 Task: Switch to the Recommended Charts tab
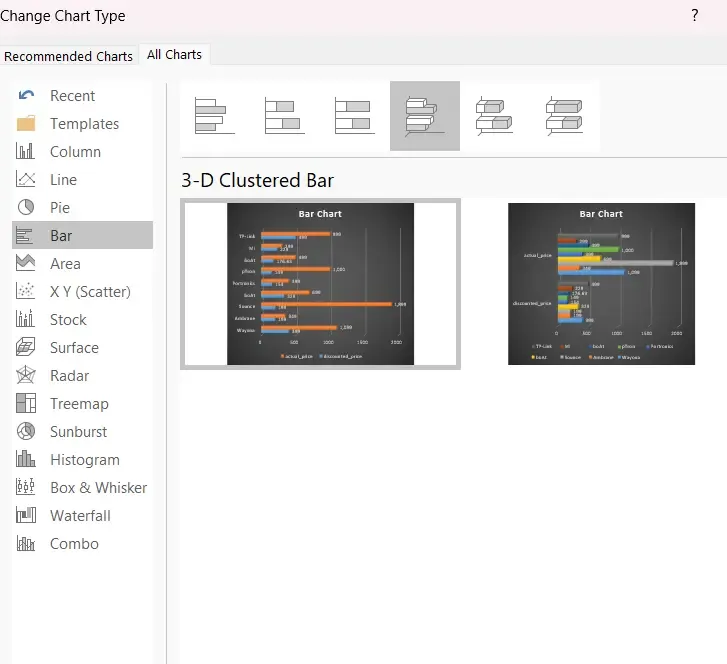(x=68, y=56)
